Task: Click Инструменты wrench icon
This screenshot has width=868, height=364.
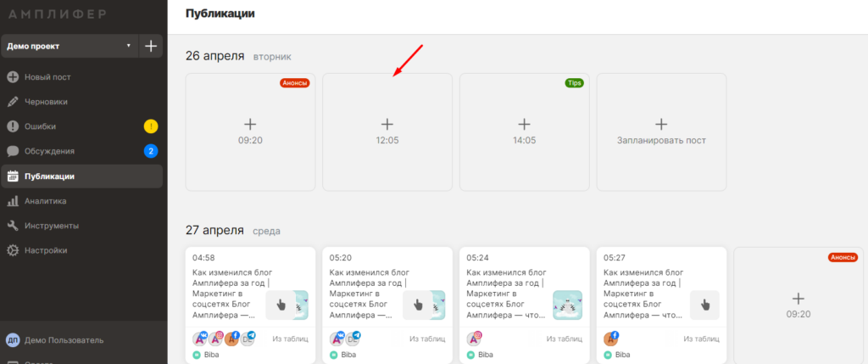Action: coord(13,226)
